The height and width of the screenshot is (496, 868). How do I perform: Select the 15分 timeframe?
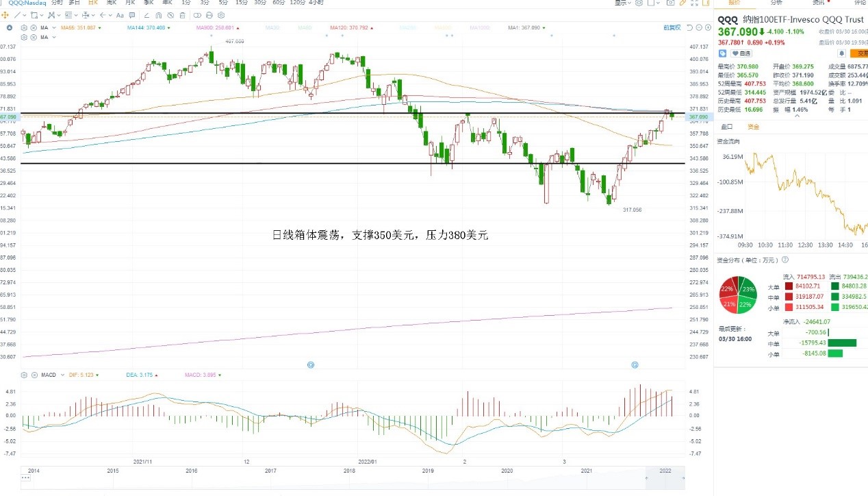pos(242,3)
